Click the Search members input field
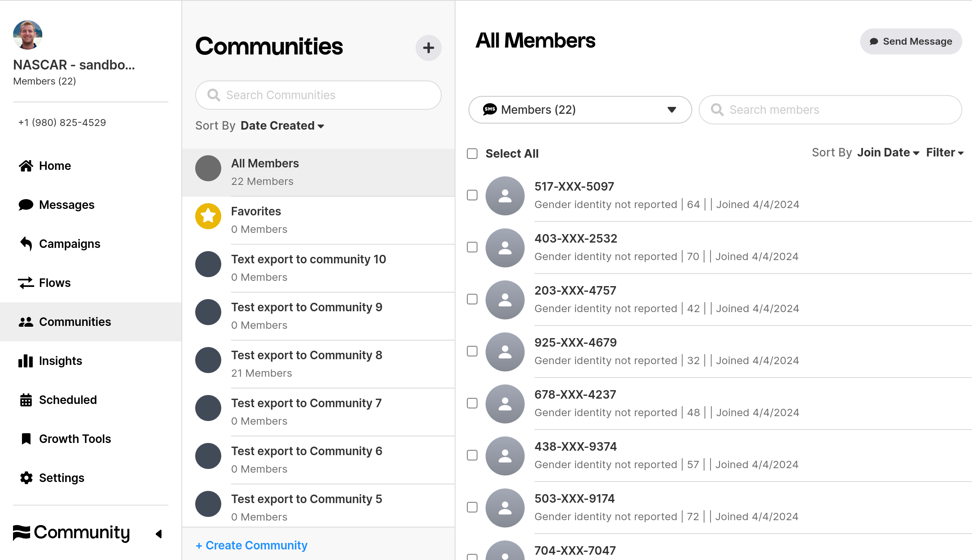This screenshot has height=560, width=972. pyautogui.click(x=830, y=110)
